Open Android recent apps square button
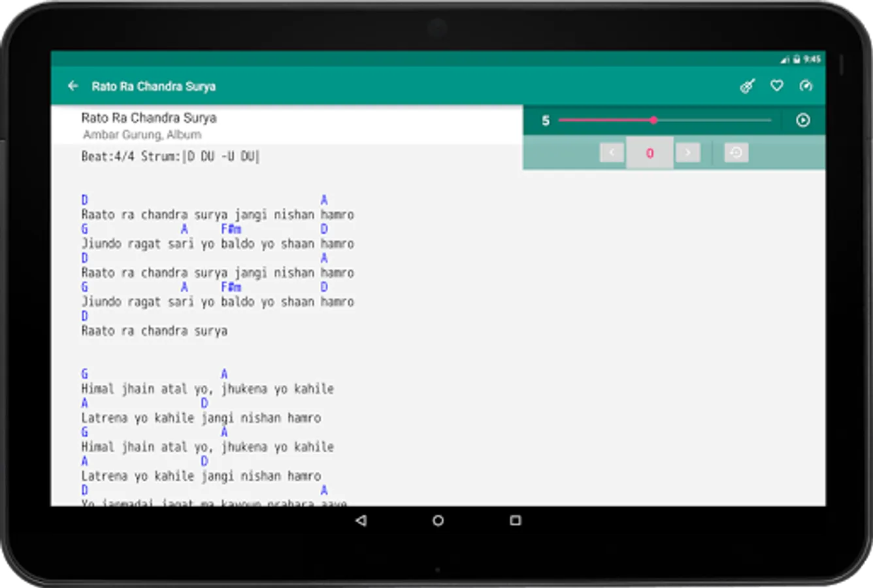 click(516, 520)
